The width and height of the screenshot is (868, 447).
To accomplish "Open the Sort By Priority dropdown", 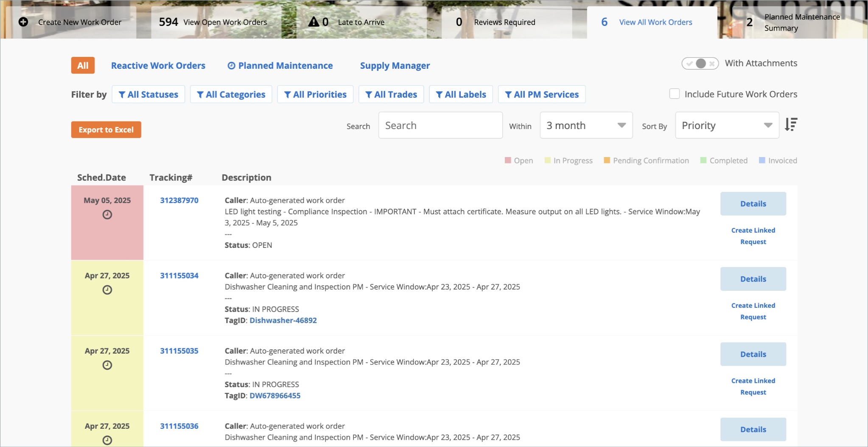I will coord(726,125).
